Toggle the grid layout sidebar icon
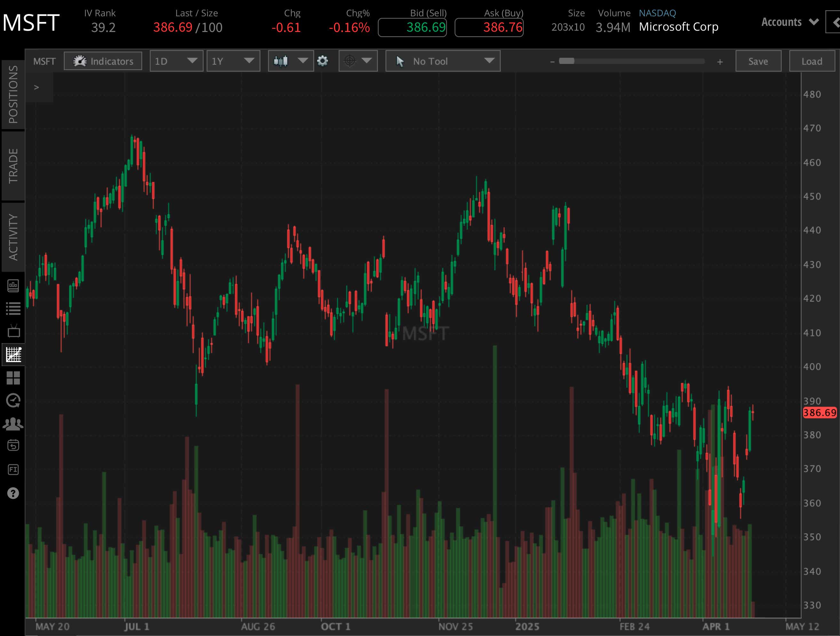The height and width of the screenshot is (636, 840). [x=14, y=378]
